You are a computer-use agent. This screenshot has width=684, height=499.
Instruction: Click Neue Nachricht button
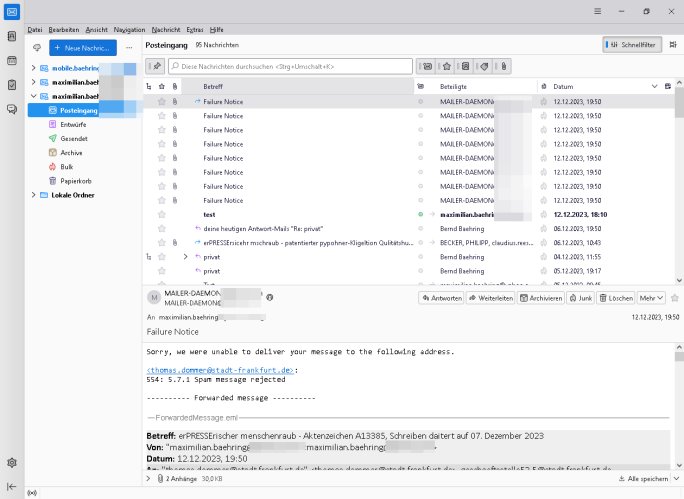point(83,48)
